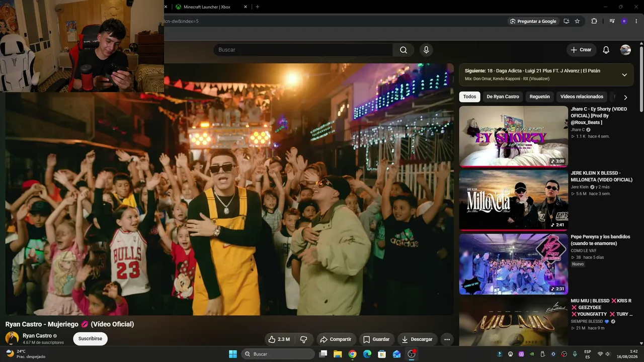
Task: Open the 'Jere Klein' channel link
Action: point(580,187)
